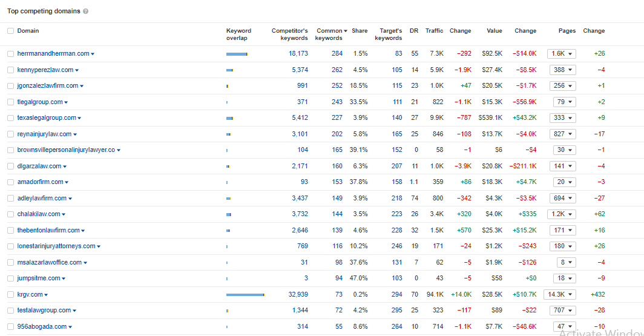This screenshot has height=336, width=644.
Task: Open the 8 pages dropdown for msalazarlawoffice.com
Action: click(x=567, y=262)
